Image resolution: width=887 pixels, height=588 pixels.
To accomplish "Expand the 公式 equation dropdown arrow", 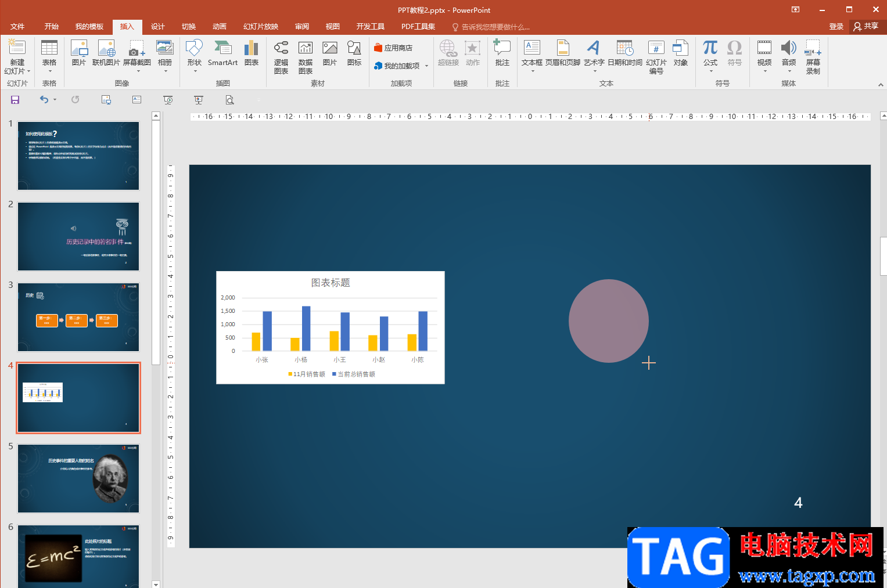I will click(x=710, y=71).
